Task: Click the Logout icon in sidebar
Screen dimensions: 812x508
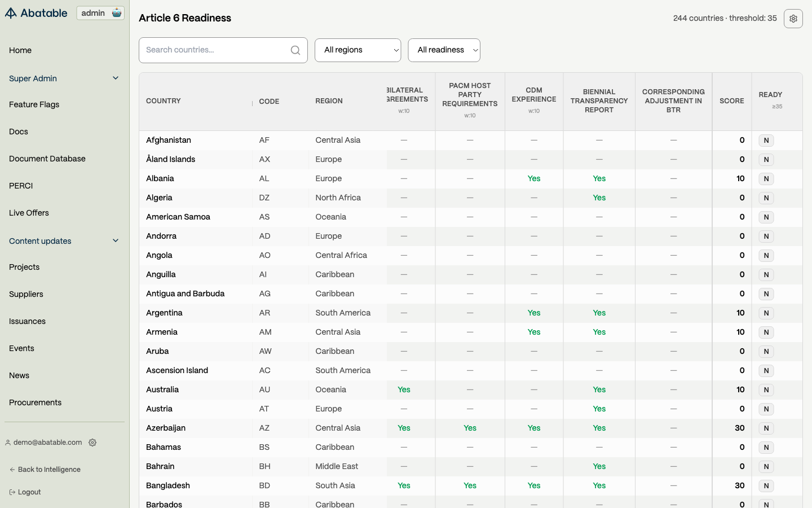Action: tap(12, 492)
